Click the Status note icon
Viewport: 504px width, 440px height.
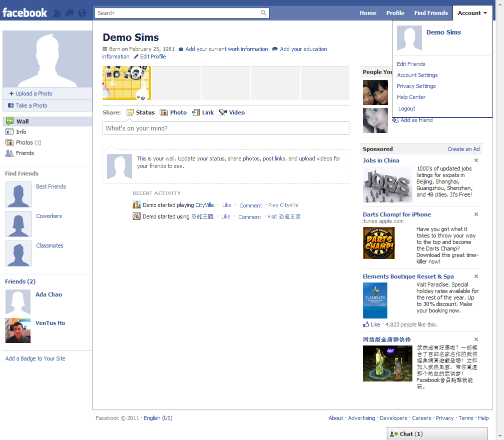(130, 112)
